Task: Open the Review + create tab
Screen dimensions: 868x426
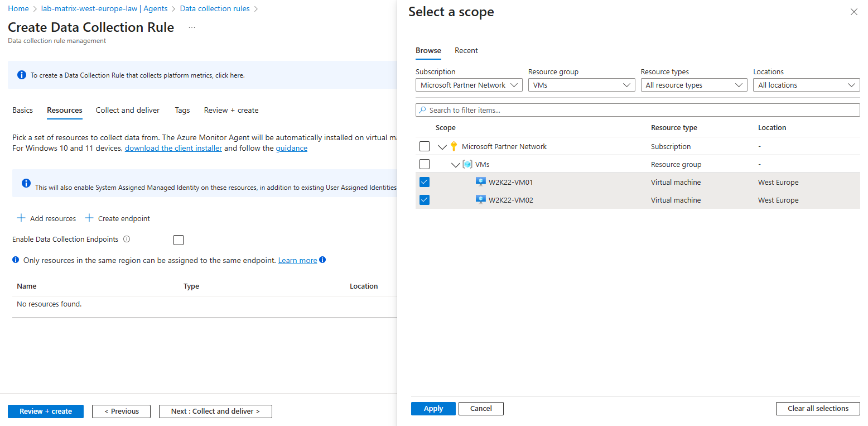Action: tap(232, 110)
